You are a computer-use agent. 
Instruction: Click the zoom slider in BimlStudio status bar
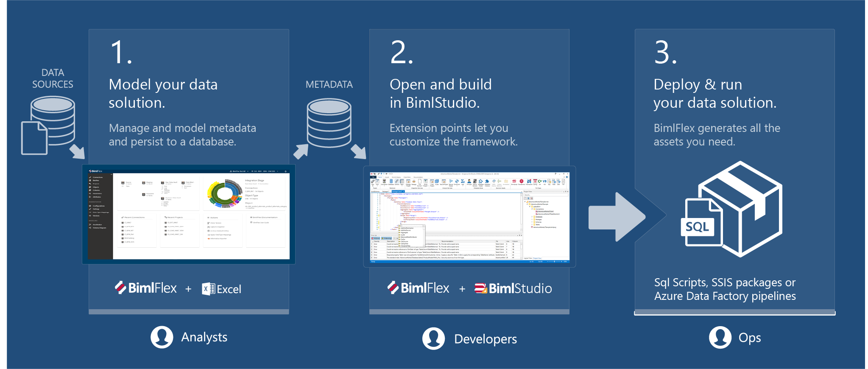coord(555,262)
